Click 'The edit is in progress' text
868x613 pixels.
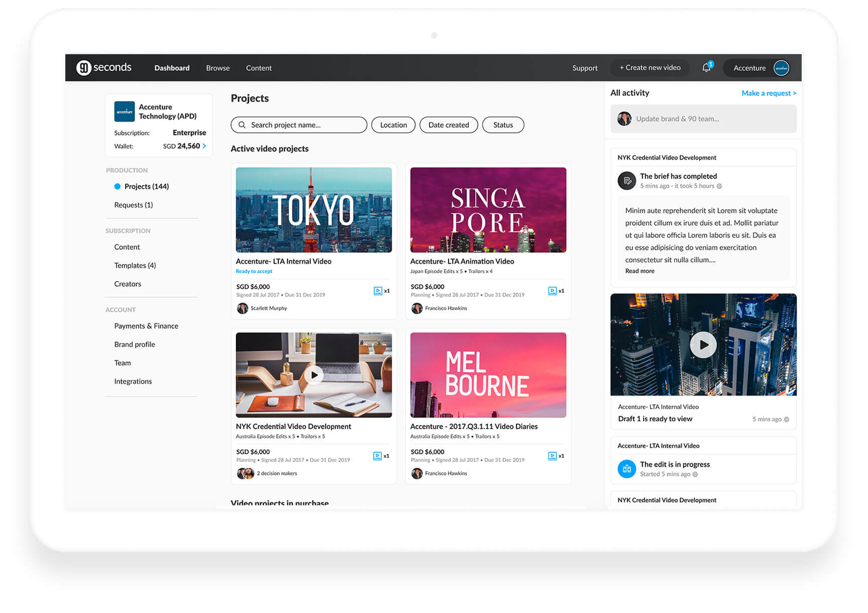(x=675, y=465)
